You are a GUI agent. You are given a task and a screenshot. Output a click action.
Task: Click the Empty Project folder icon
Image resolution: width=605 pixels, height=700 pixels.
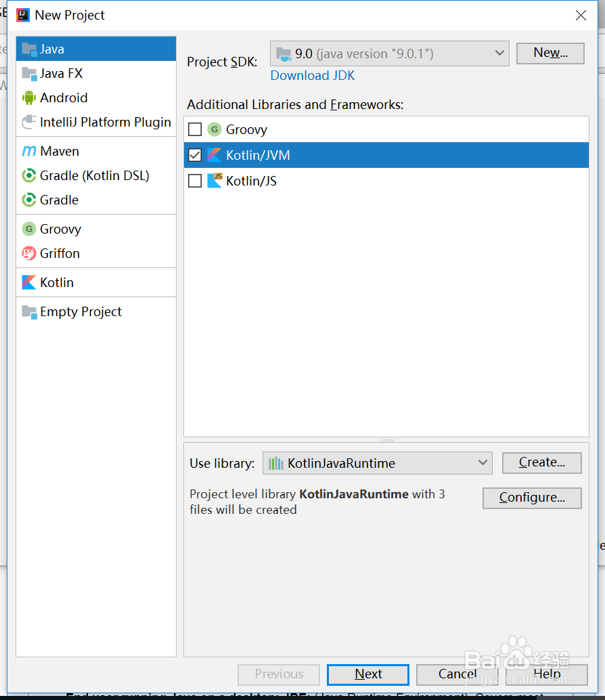tap(30, 311)
